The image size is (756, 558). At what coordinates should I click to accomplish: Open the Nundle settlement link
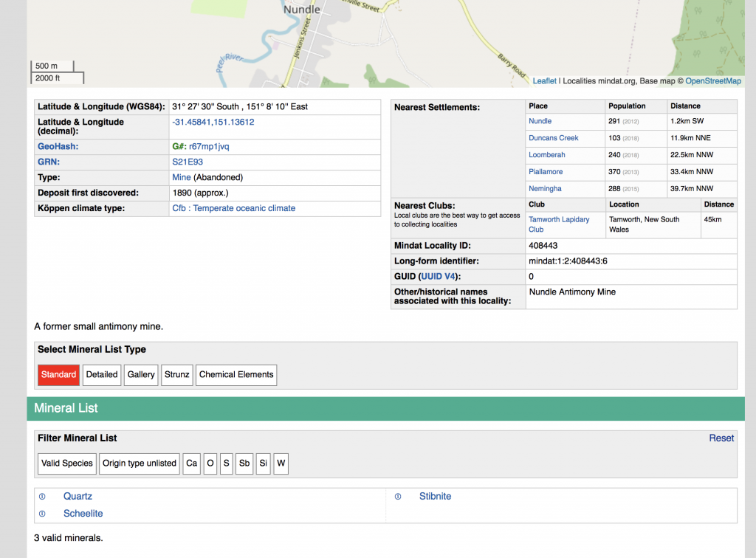[540, 121]
